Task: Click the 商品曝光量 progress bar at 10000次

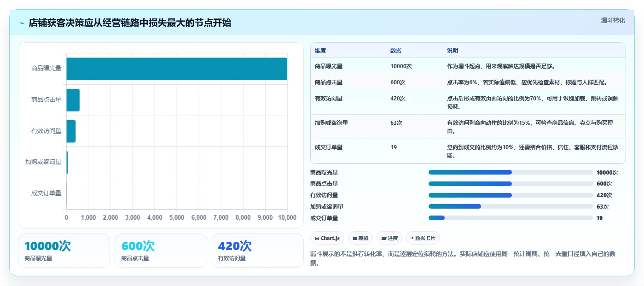Action: 511,172
